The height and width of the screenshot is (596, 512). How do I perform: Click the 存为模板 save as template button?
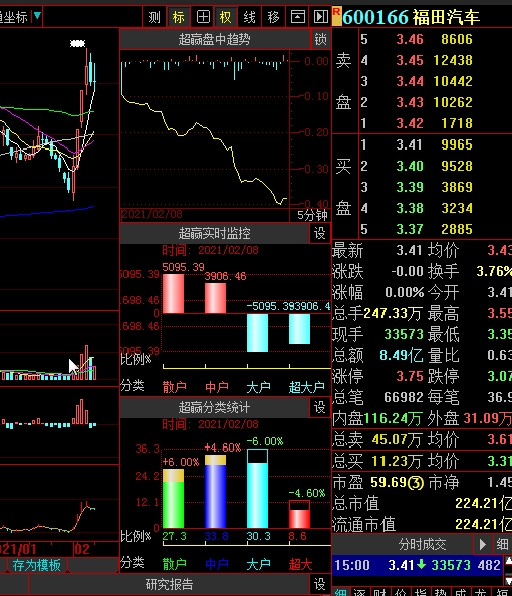pos(36,565)
